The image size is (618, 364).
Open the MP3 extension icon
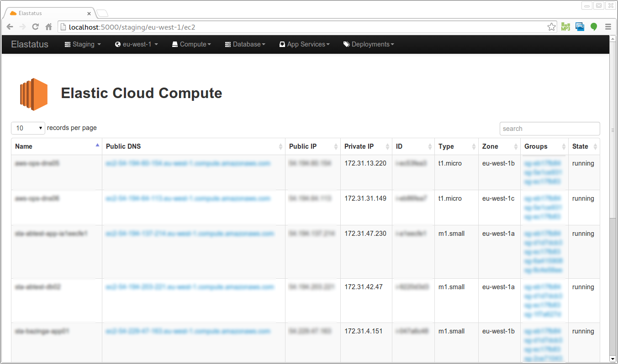(x=565, y=27)
